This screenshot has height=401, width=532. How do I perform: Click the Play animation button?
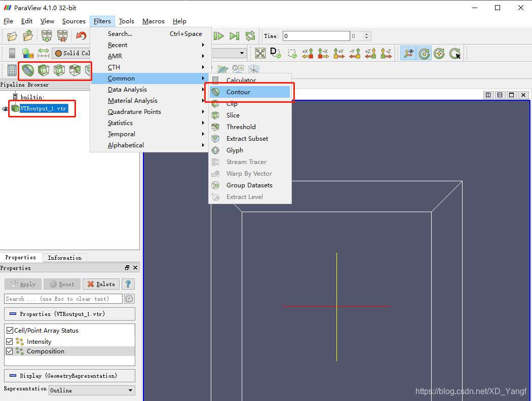click(x=219, y=35)
